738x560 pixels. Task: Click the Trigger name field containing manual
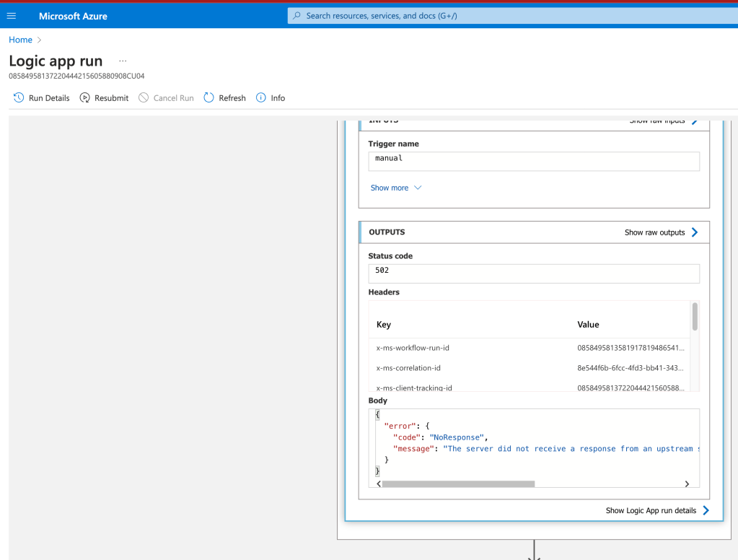[534, 161]
